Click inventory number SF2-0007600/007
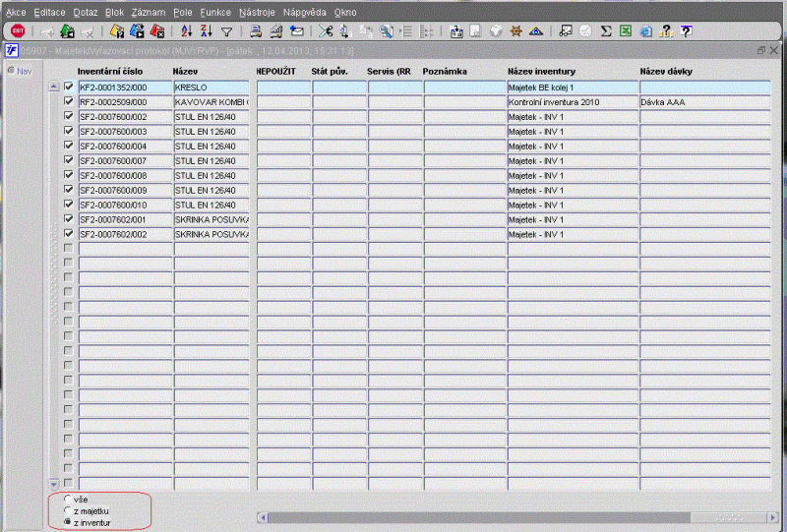Image resolution: width=787 pixels, height=532 pixels. [125, 160]
